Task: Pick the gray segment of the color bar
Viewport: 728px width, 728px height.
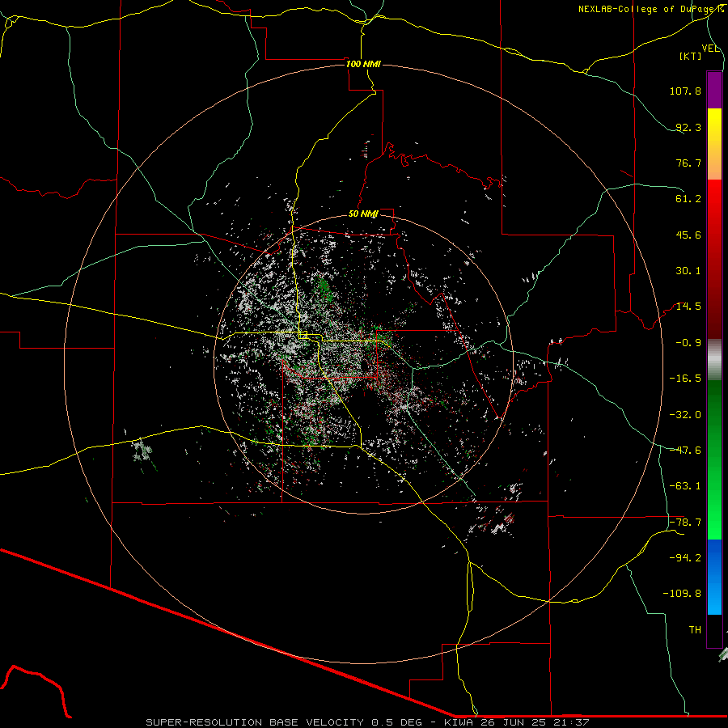Action: (714, 360)
